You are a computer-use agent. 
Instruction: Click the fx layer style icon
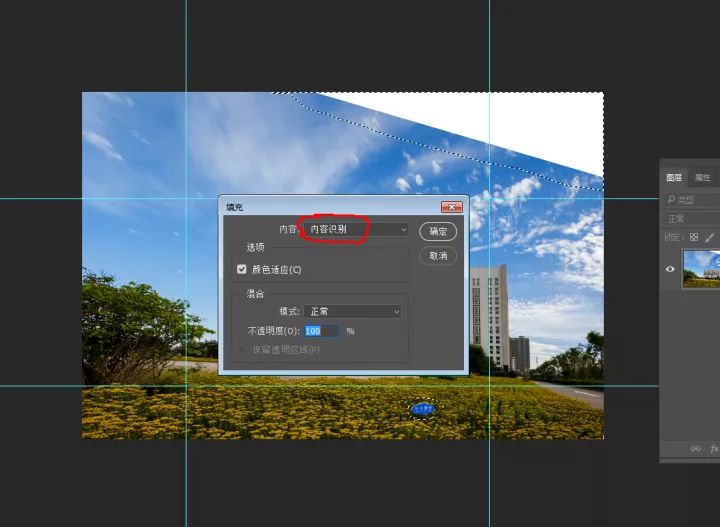coord(714,449)
